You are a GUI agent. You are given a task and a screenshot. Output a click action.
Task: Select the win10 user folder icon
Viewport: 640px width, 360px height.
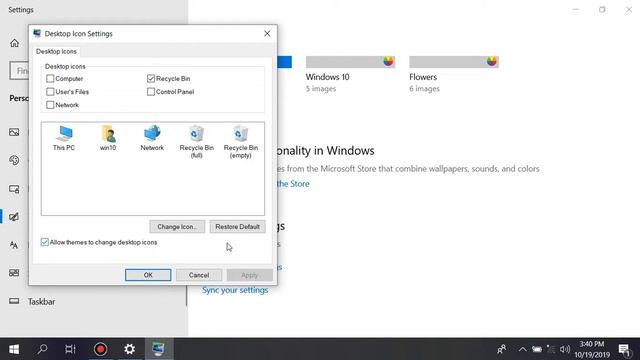(x=108, y=138)
